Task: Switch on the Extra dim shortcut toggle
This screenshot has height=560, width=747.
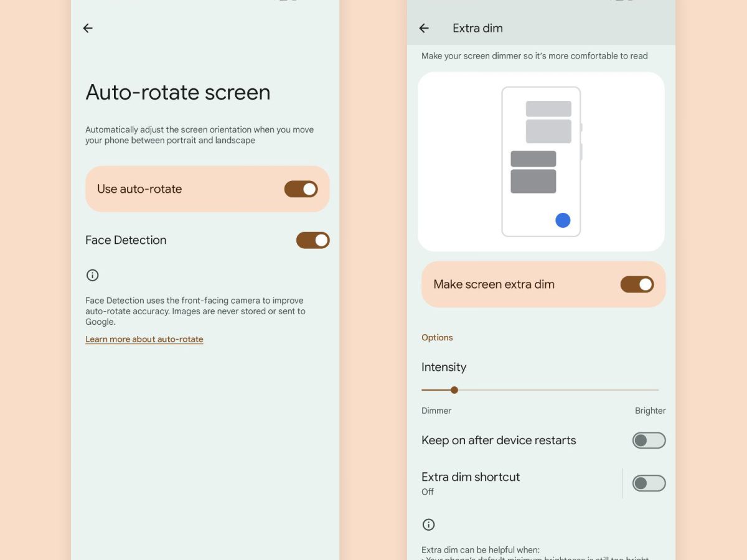Action: pyautogui.click(x=649, y=483)
